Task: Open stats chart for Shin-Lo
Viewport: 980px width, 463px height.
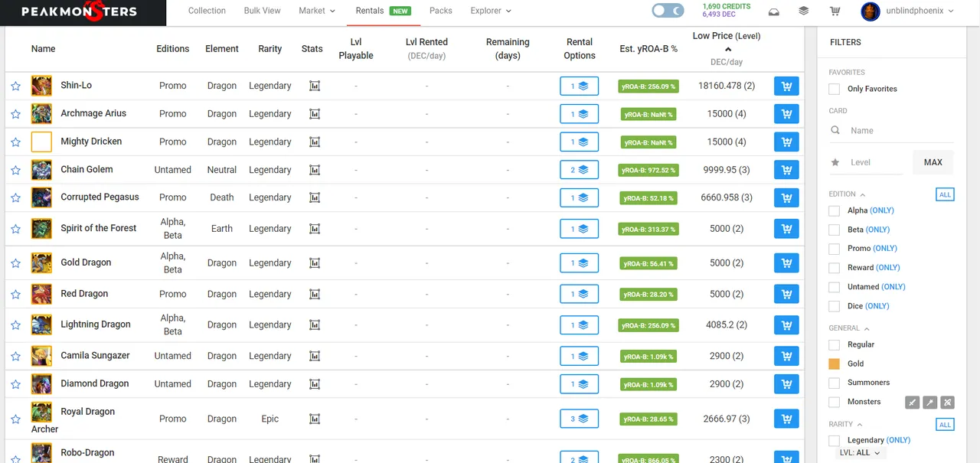Action: (314, 86)
